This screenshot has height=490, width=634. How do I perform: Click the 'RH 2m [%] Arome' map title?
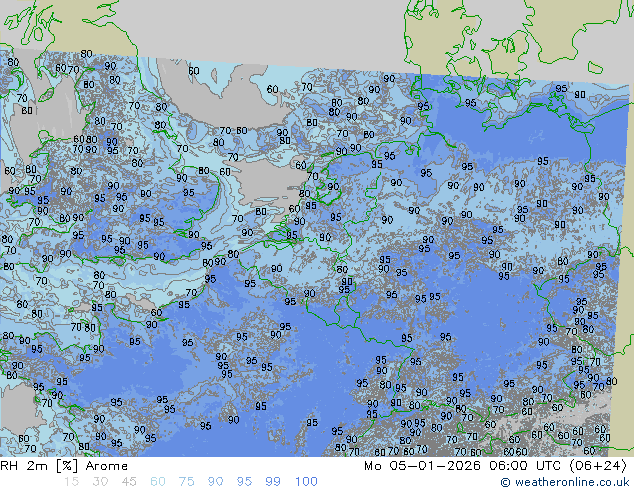pos(64,466)
